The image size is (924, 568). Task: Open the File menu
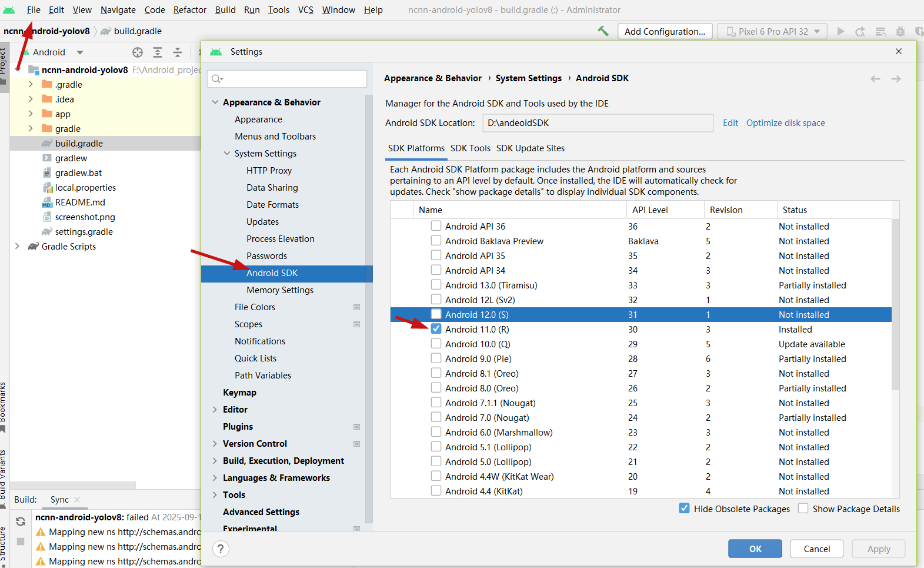click(x=34, y=10)
